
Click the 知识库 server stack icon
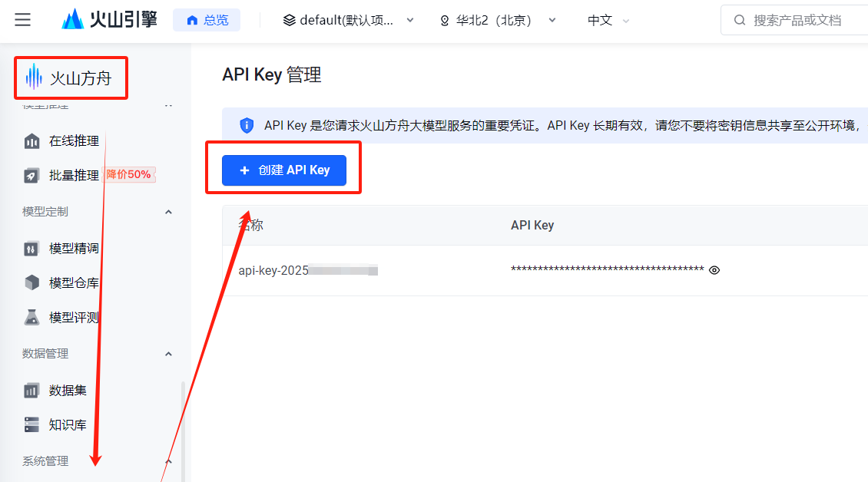coord(31,424)
